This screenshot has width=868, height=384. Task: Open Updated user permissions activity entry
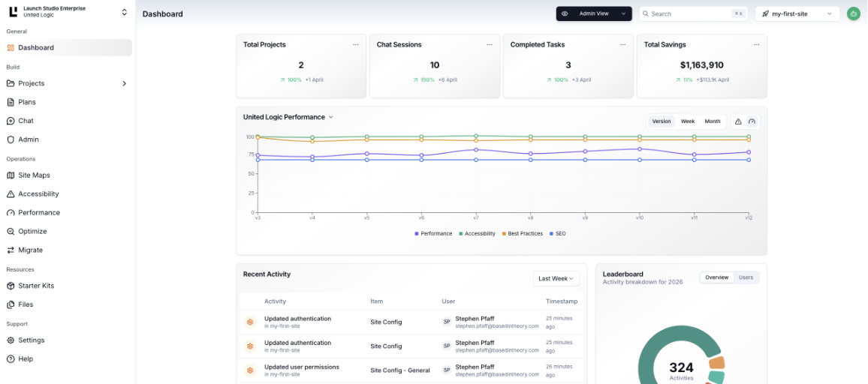pyautogui.click(x=302, y=367)
